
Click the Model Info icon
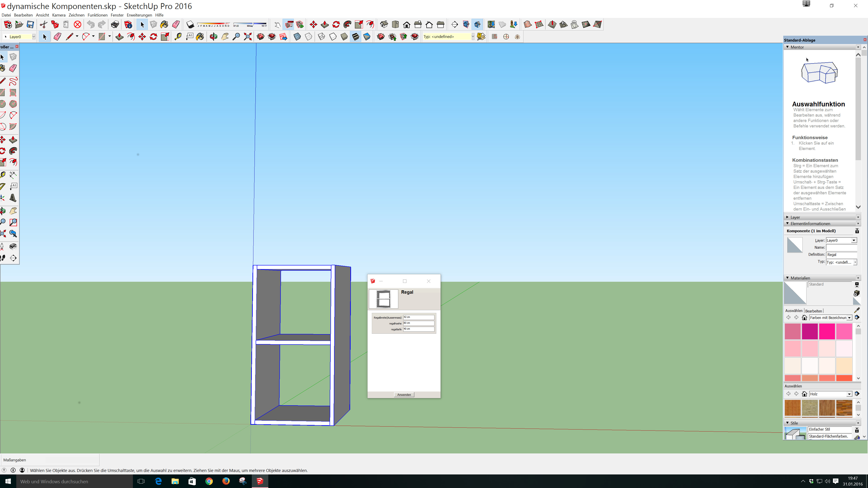coord(128,24)
